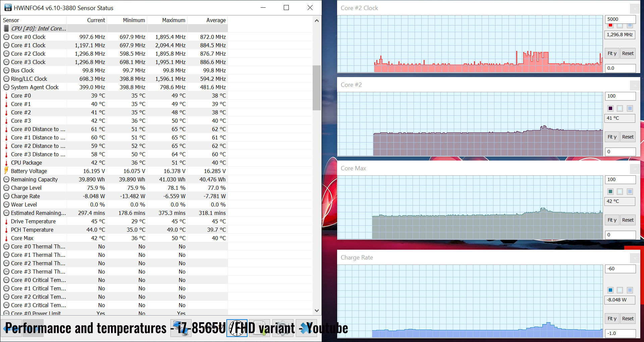
Task: Click thermometer icon beside Core #0 temperature
Action: point(6,96)
